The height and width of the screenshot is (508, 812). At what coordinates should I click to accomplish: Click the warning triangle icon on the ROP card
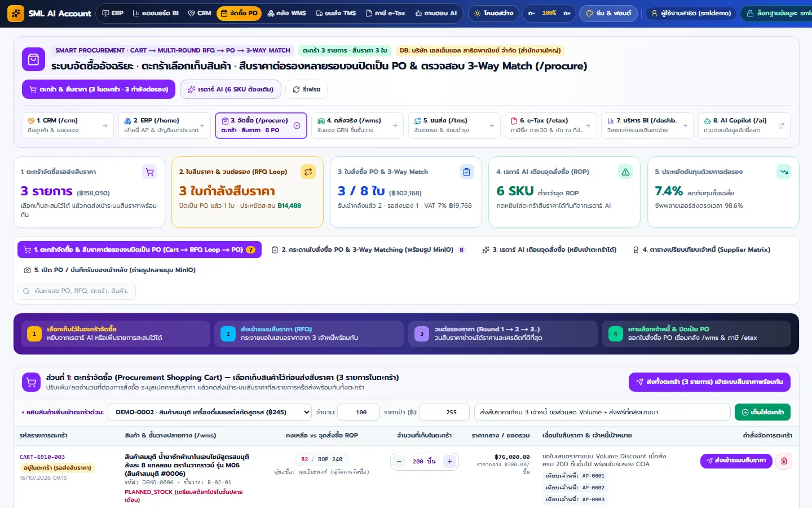625,172
